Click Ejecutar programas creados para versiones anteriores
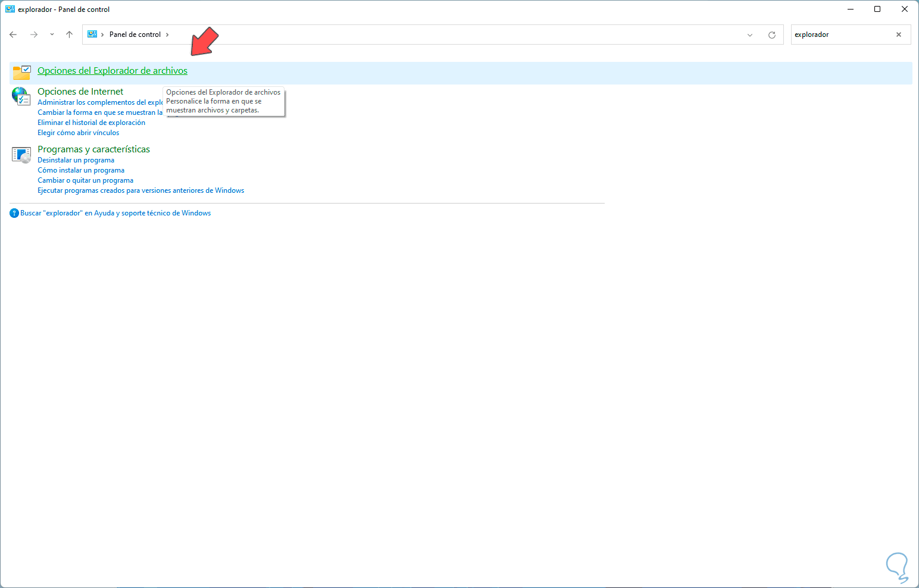This screenshot has height=588, width=919. coord(140,190)
